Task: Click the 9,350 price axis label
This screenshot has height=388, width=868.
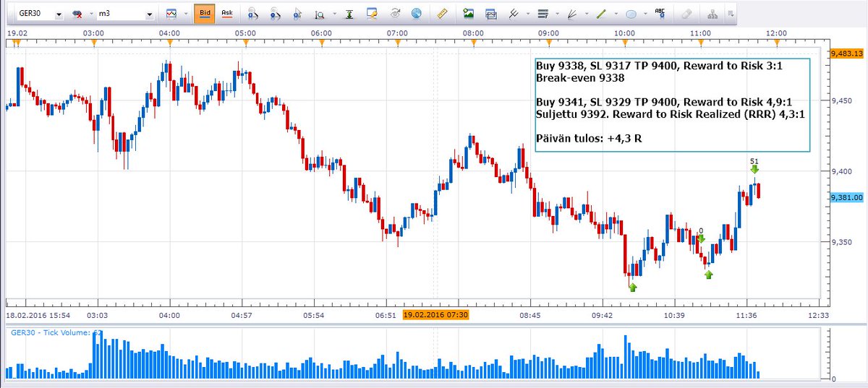Action: (x=840, y=242)
